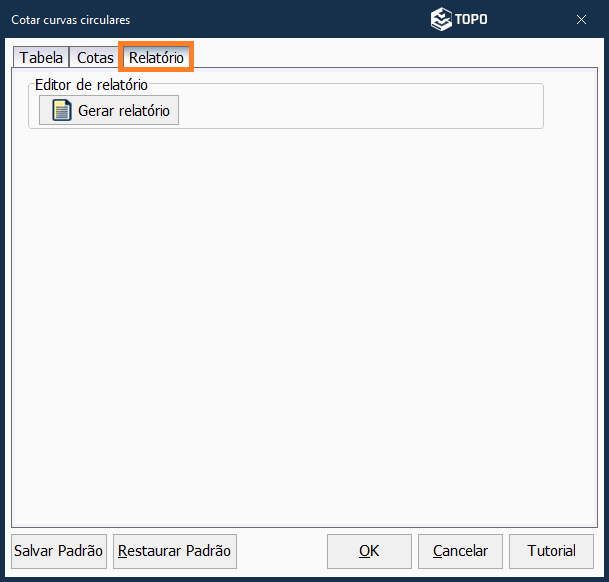
Task: Open the Cotas tab
Action: [x=95, y=58]
